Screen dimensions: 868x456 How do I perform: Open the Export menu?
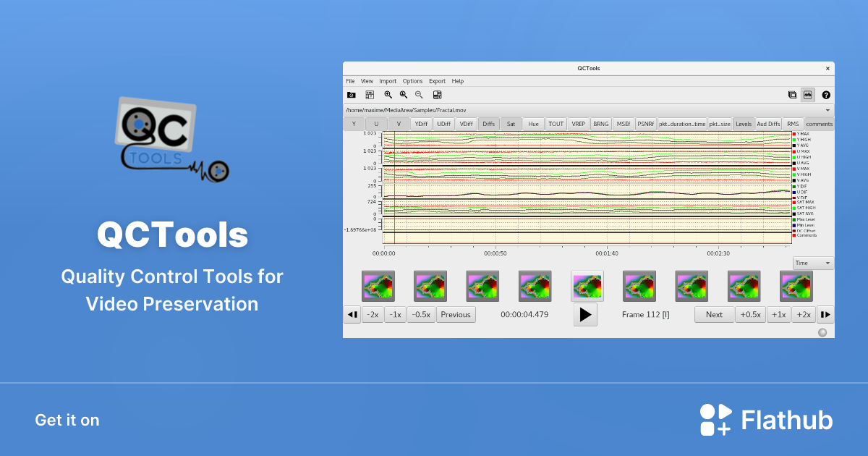point(437,80)
